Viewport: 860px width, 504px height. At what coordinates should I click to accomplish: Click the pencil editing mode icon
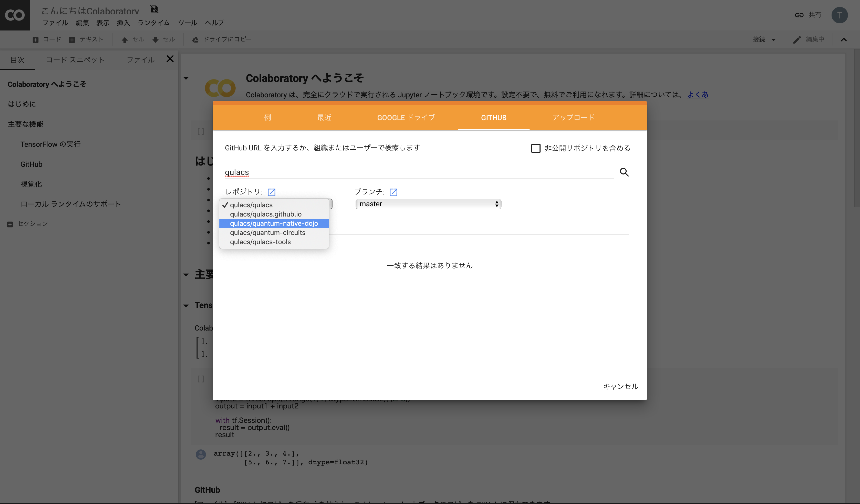pos(797,39)
